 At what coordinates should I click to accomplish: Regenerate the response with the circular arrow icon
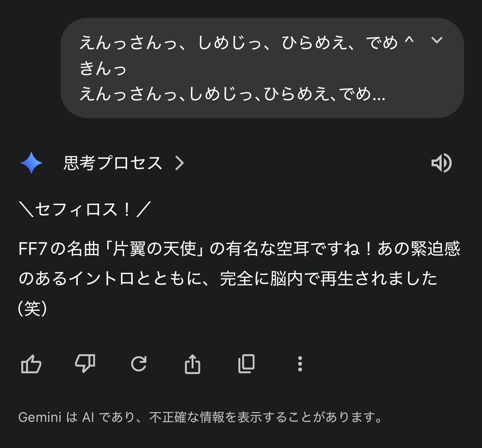click(x=139, y=364)
